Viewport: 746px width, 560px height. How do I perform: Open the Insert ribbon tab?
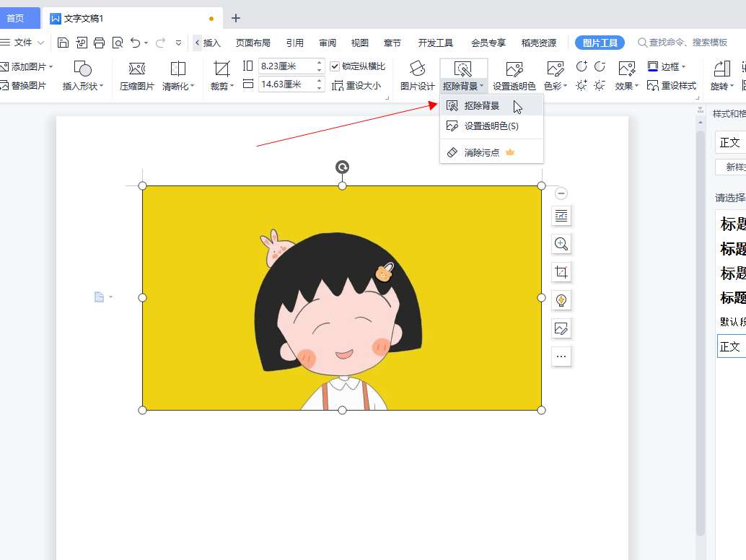point(211,43)
